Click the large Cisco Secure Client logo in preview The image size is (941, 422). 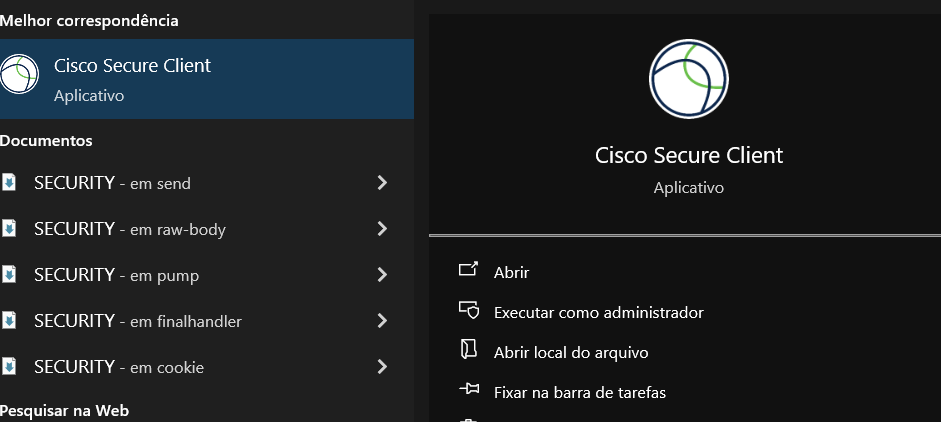click(688, 79)
